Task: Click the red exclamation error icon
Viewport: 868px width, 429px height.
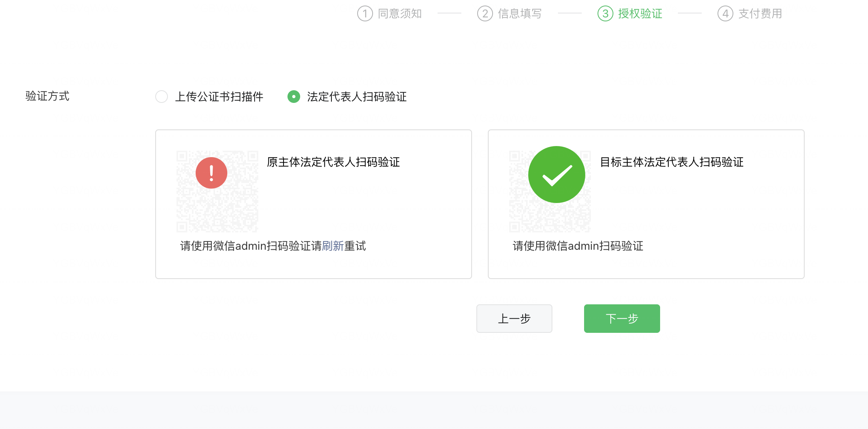Action: 211,173
